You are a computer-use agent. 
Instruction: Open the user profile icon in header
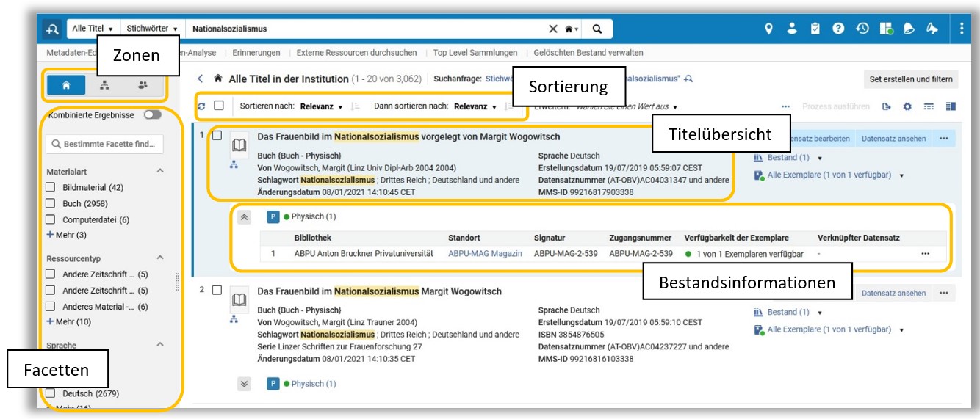click(x=792, y=29)
